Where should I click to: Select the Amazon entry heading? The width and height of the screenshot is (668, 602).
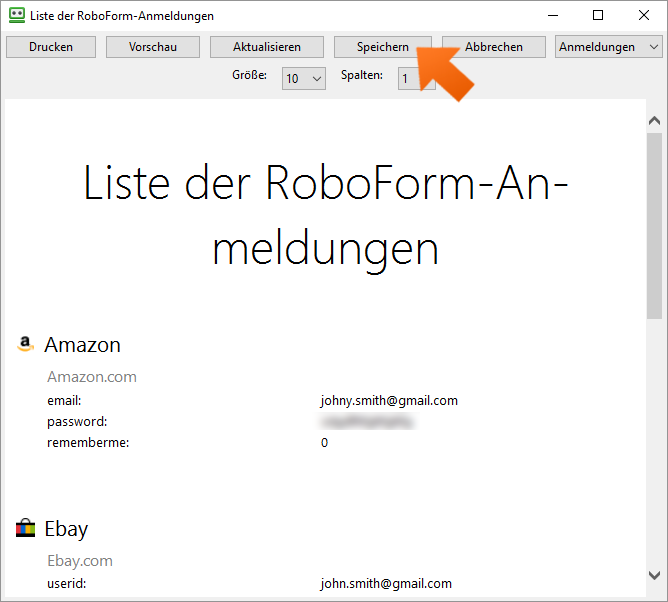click(x=82, y=345)
